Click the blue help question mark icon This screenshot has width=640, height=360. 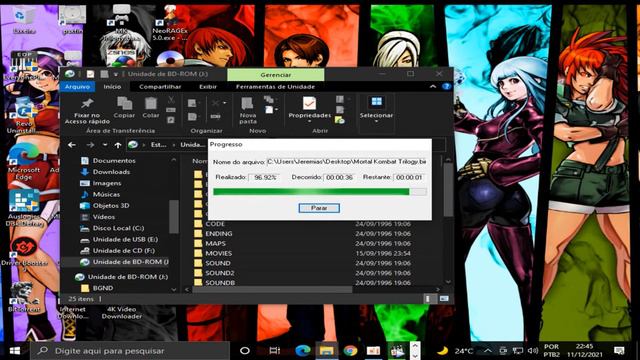click(446, 87)
